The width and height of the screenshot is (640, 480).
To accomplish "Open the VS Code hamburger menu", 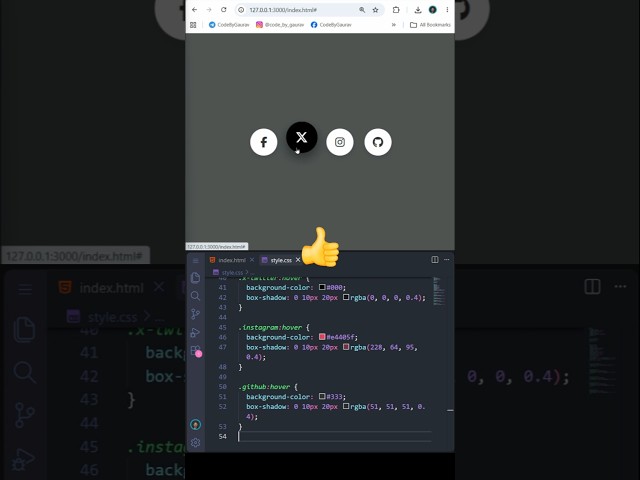I will (x=196, y=260).
